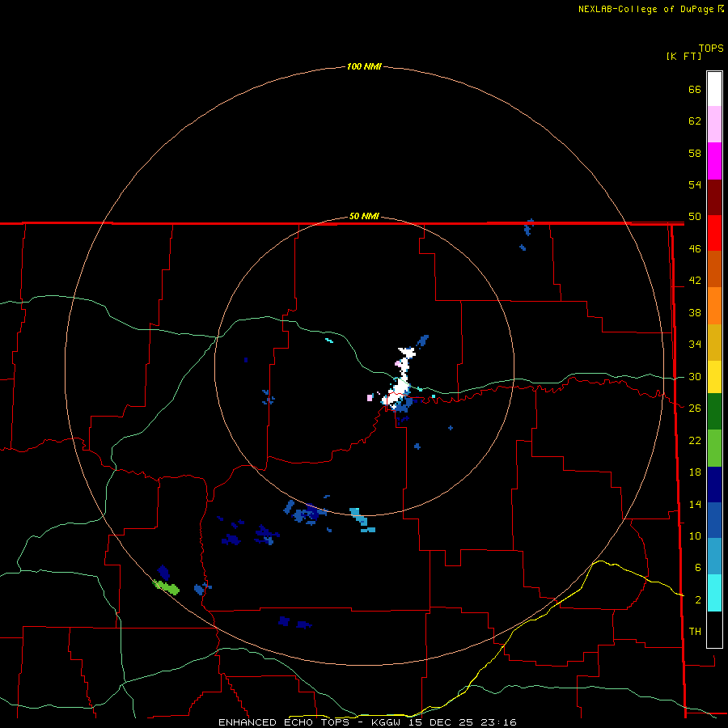The height and width of the screenshot is (728, 728).
Task: Click the 50 legend value
Action: tap(695, 217)
